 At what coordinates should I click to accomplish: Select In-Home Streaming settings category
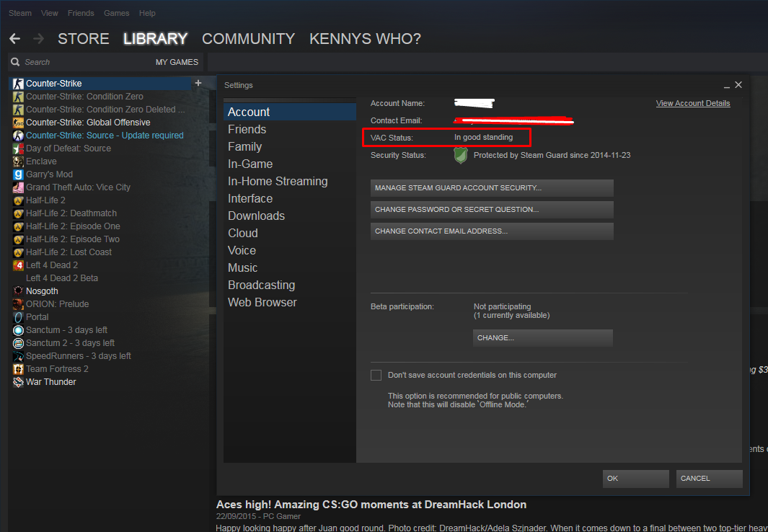click(x=290, y=181)
